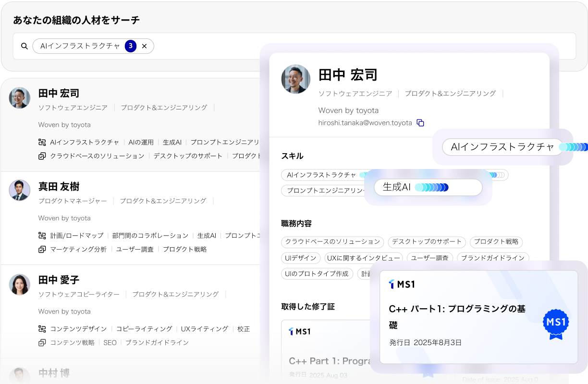The image size is (588, 384).
Task: Click the プロダクトマネージャー job title
Action: tap(73, 201)
